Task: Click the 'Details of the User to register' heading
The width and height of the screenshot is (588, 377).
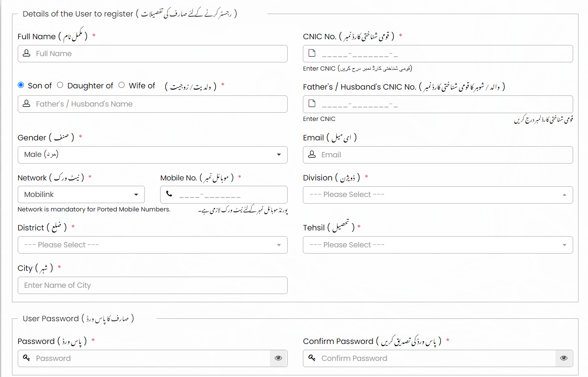Action: point(130,14)
